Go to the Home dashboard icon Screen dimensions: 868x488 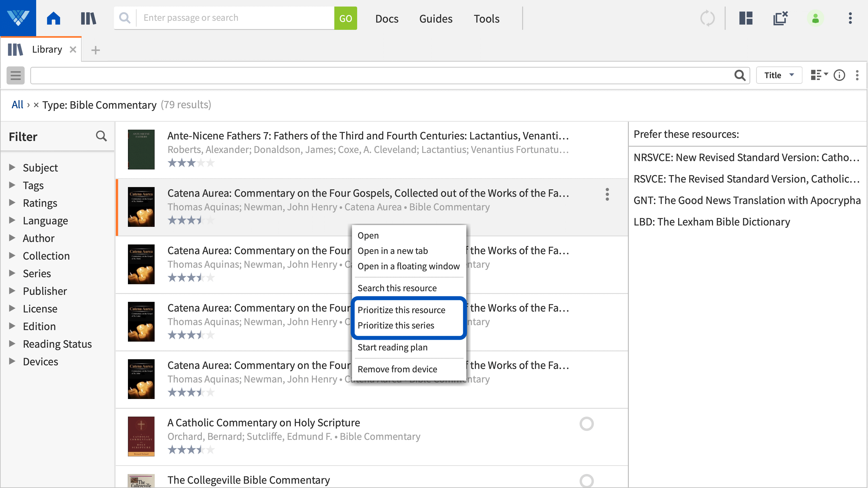(x=54, y=18)
